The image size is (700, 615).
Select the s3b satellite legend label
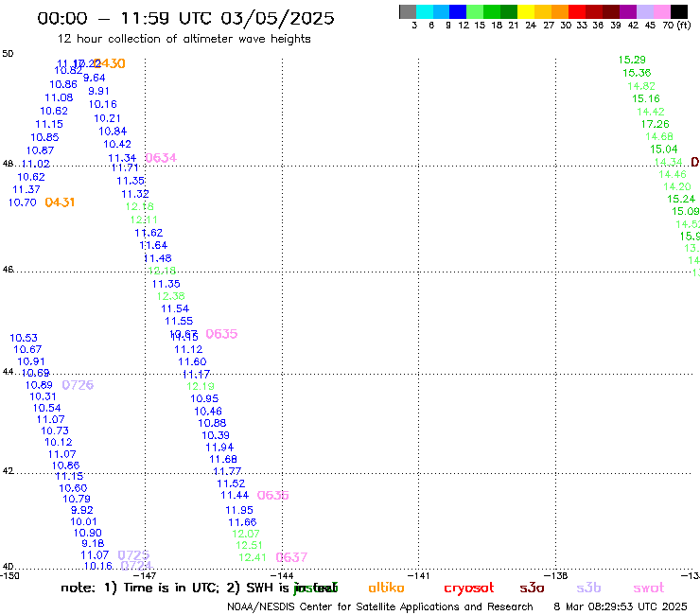pos(588,588)
